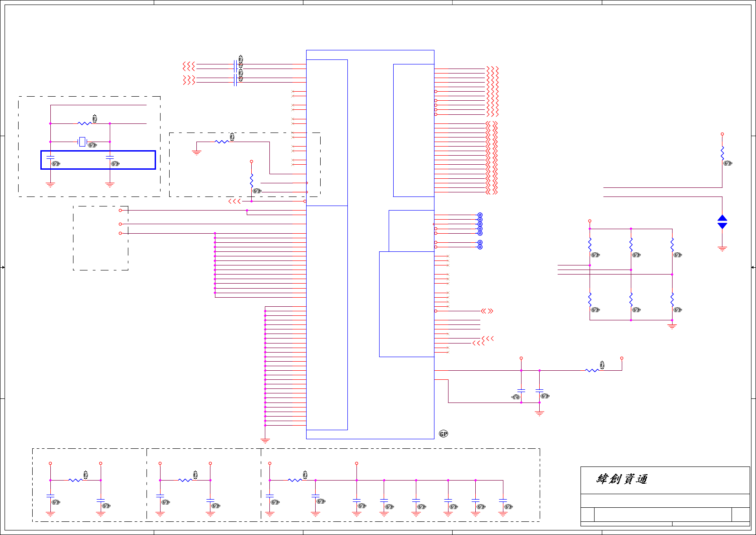Select bottom-left resistor in the divider network
This screenshot has height=535, width=756.
coord(590,300)
